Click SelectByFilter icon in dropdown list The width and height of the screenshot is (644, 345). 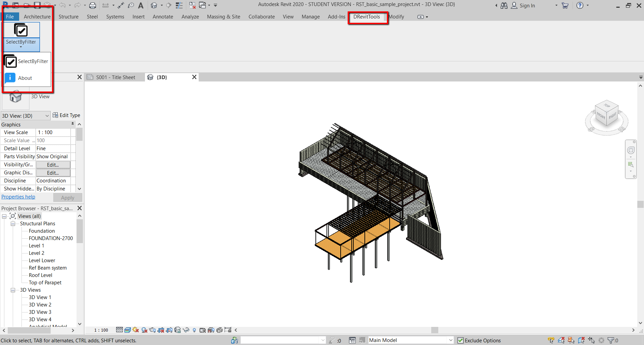pyautogui.click(x=10, y=62)
